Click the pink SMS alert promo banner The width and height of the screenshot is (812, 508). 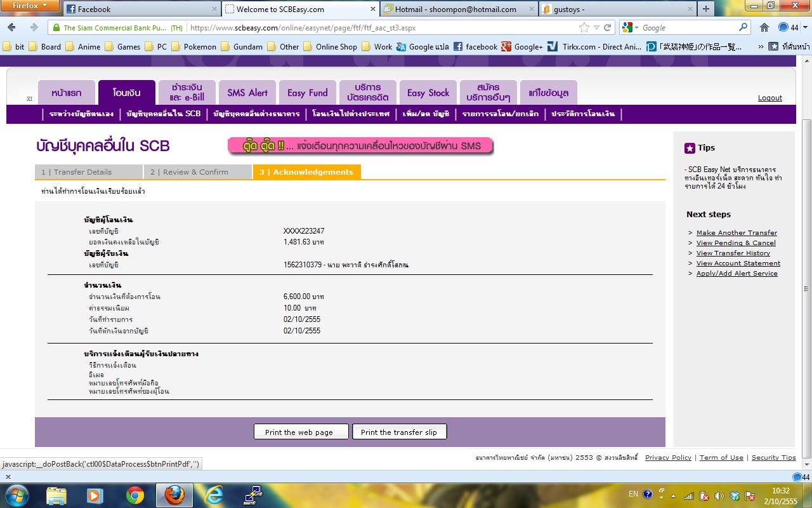click(360, 146)
